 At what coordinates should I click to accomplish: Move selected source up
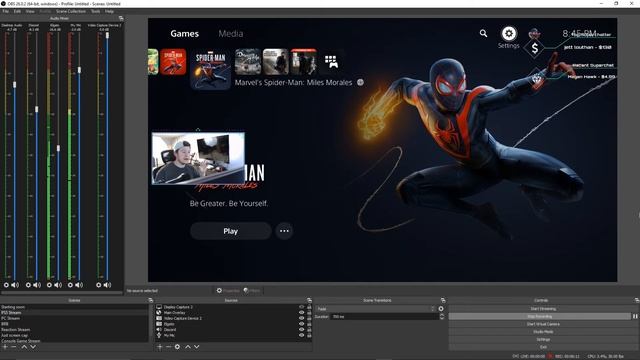pos(188,347)
